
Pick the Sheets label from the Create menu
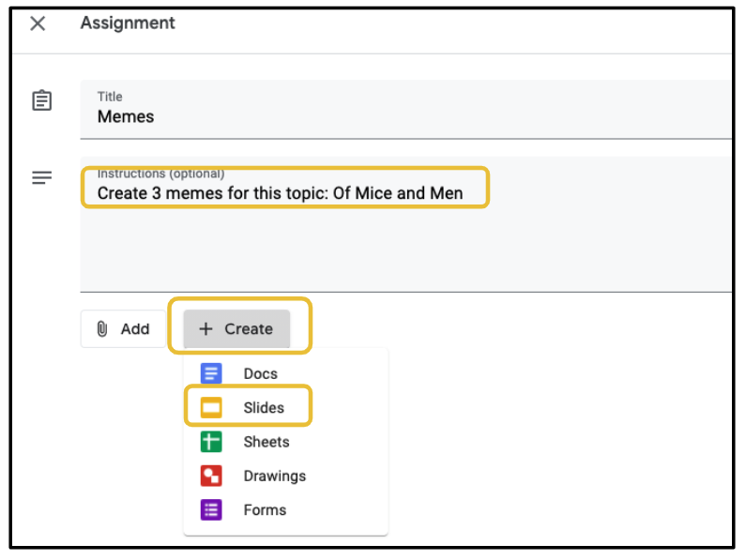click(x=266, y=442)
